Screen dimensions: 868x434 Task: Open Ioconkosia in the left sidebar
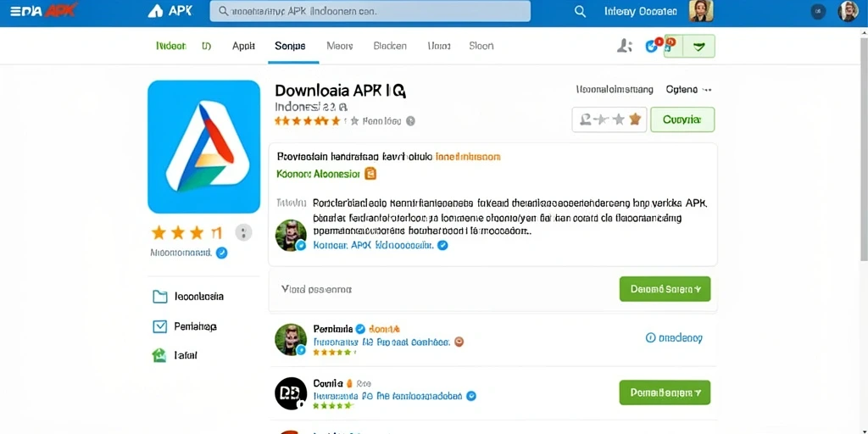tap(198, 296)
